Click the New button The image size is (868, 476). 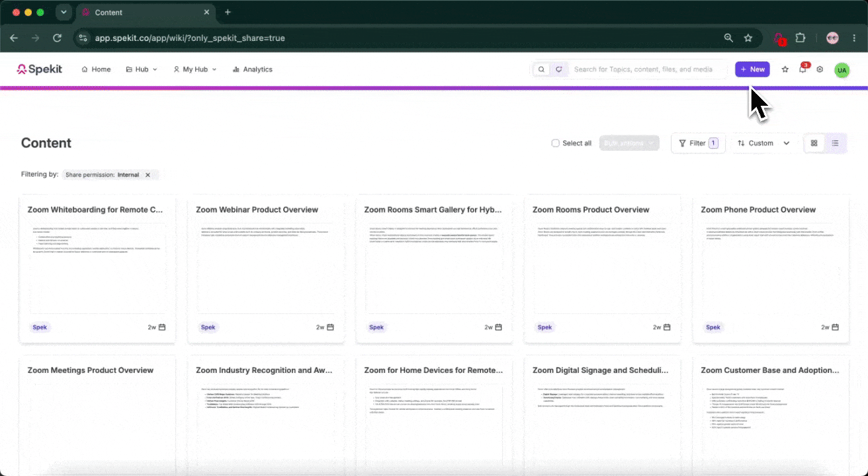pos(752,69)
